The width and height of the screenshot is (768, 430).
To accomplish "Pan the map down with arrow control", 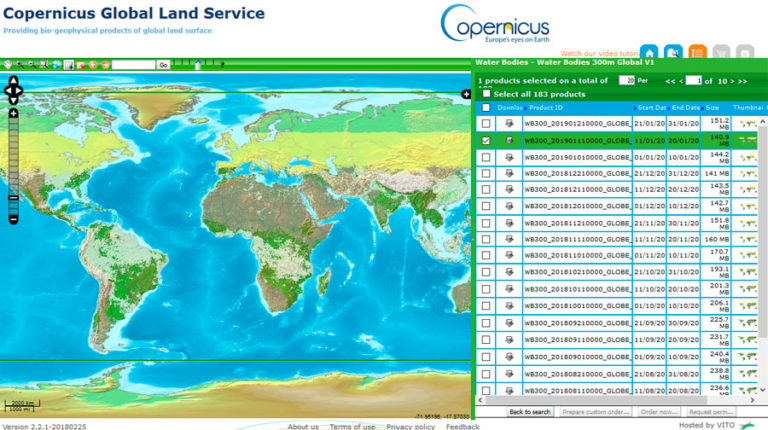I will [13, 99].
